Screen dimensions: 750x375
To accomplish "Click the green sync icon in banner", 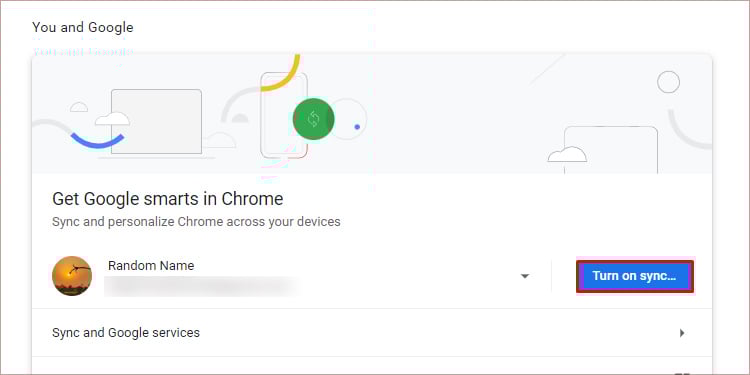I will click(x=313, y=119).
